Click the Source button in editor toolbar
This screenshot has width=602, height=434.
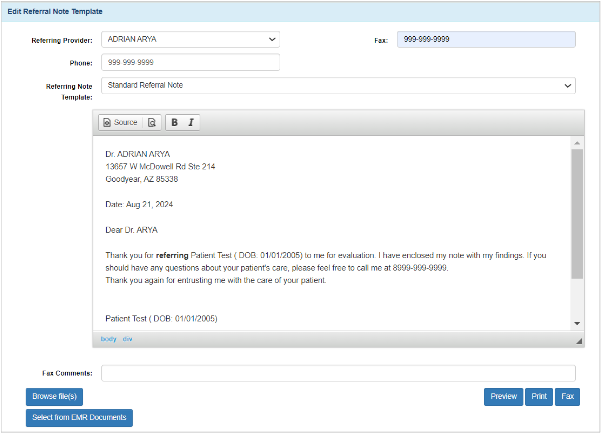coord(120,122)
